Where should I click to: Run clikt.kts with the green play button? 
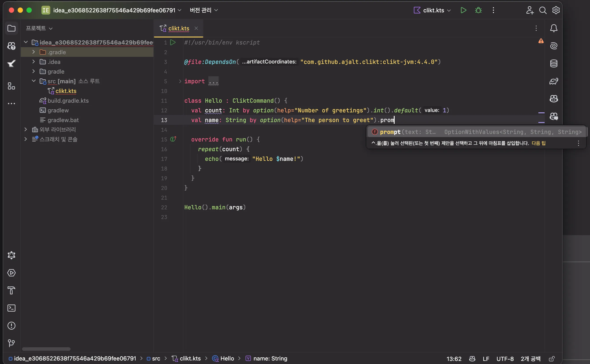(463, 10)
